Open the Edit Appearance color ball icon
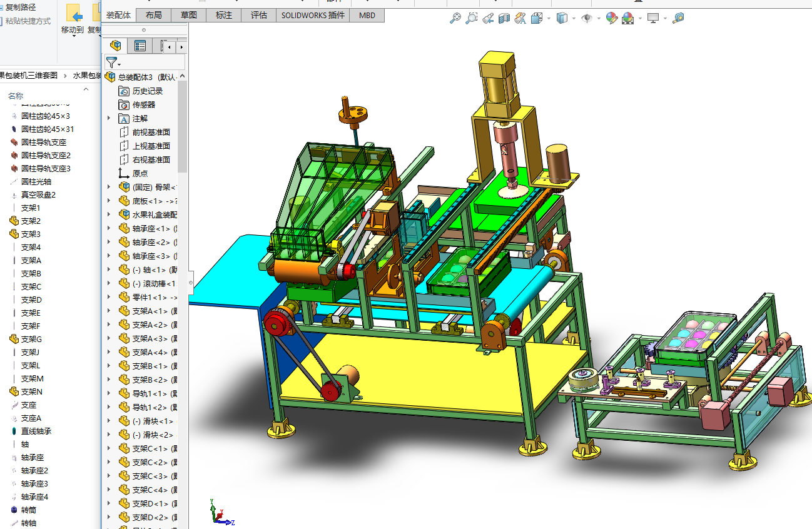The width and height of the screenshot is (812, 529). (x=611, y=19)
